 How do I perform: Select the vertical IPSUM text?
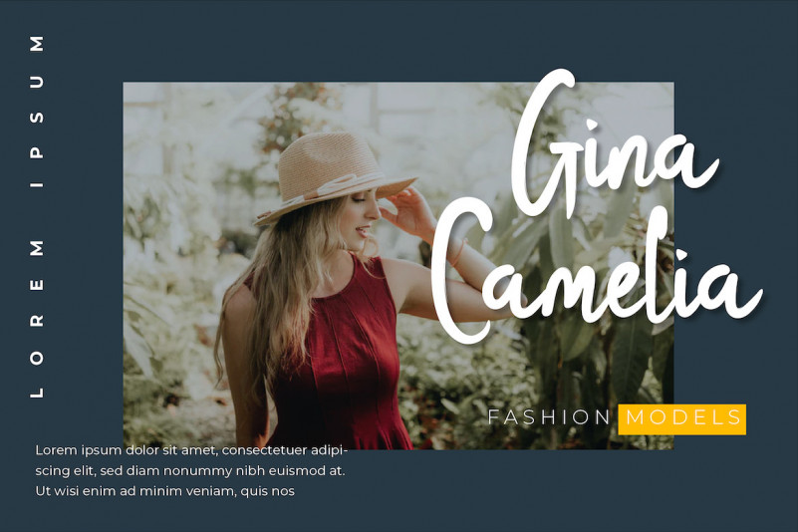click(x=37, y=112)
